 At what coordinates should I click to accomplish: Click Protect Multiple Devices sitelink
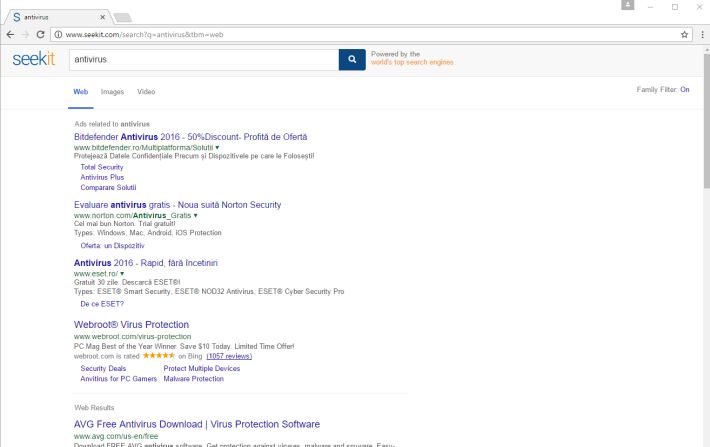201,369
